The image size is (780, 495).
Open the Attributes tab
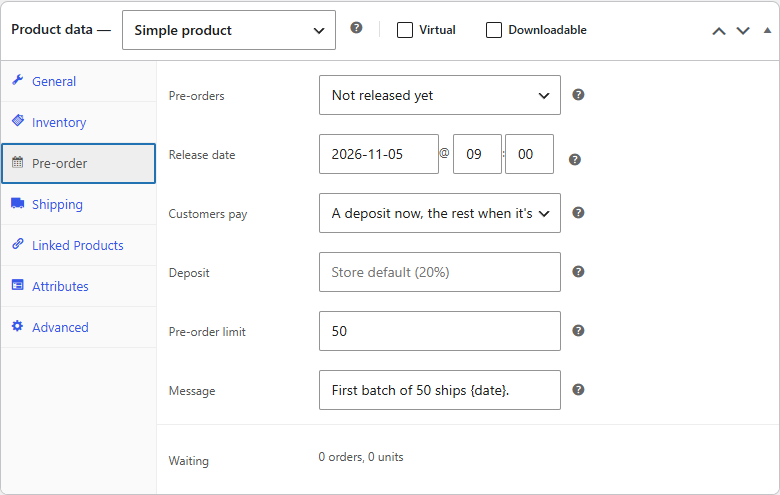tap(79, 287)
